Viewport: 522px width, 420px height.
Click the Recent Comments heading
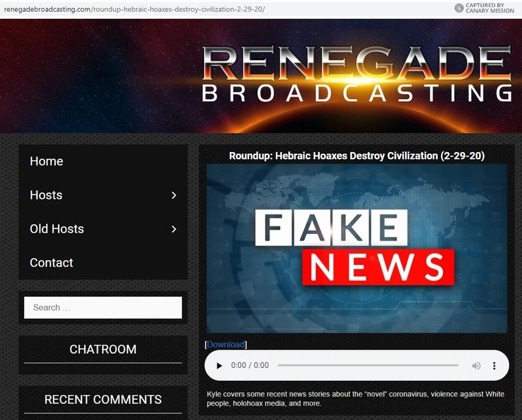pos(102,400)
